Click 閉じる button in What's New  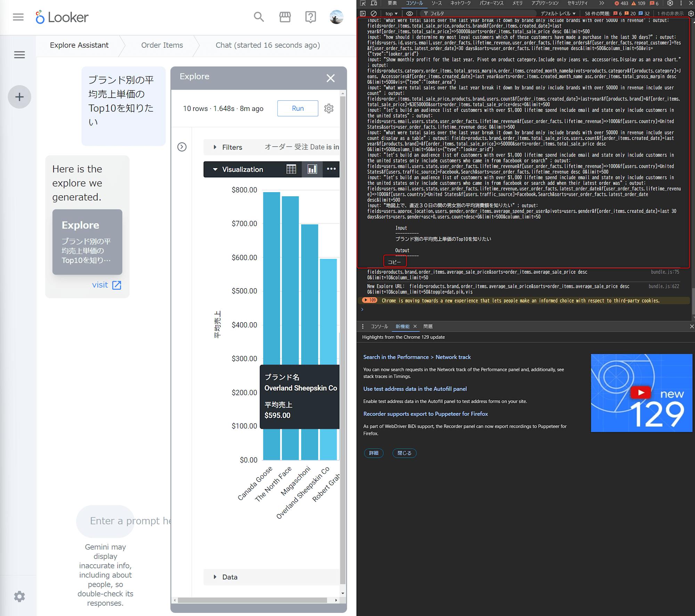404,453
